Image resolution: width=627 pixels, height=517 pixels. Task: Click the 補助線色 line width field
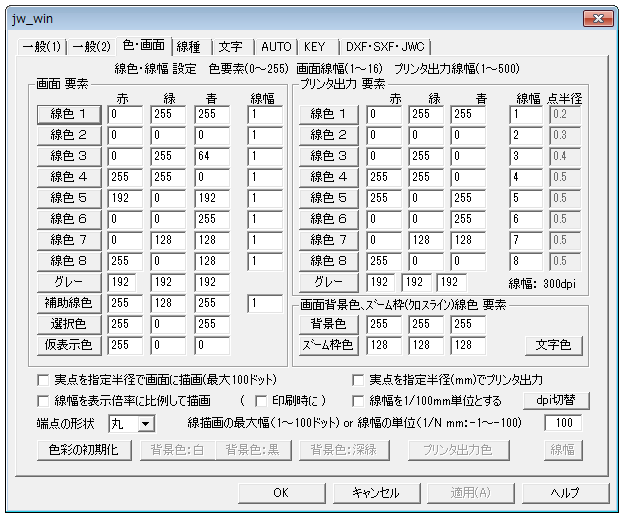[x=265, y=303]
